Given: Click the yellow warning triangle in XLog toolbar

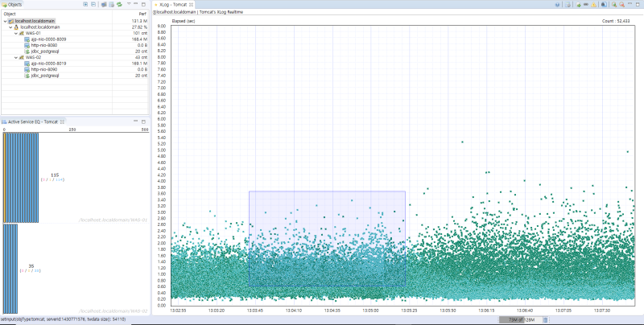Looking at the screenshot, I should (x=593, y=5).
